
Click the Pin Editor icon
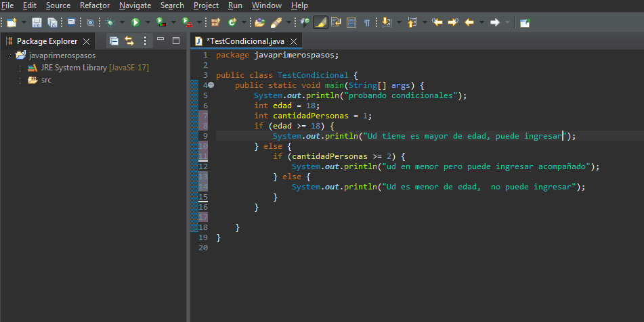[x=525, y=22]
